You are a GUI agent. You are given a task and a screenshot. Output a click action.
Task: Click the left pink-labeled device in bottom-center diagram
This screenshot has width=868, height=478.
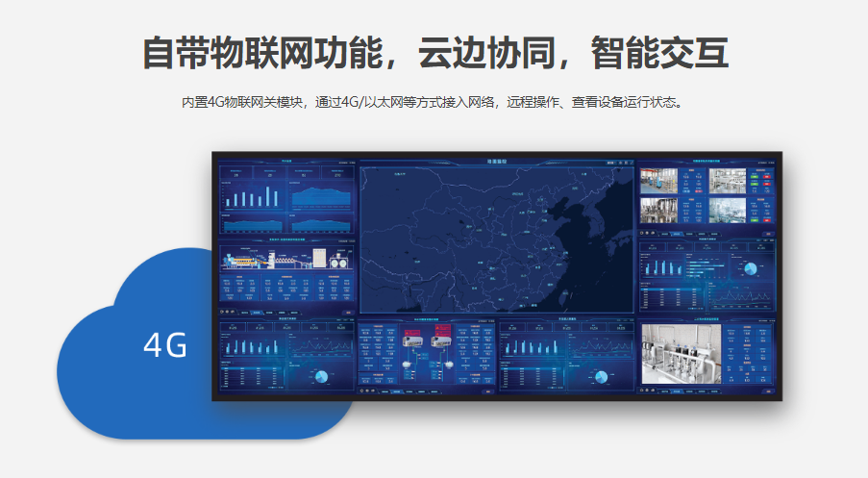click(x=407, y=340)
